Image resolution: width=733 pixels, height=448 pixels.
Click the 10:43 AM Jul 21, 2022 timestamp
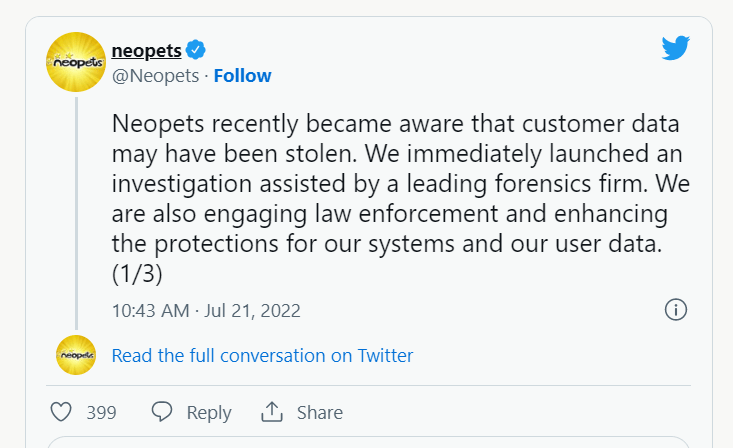pos(206,311)
